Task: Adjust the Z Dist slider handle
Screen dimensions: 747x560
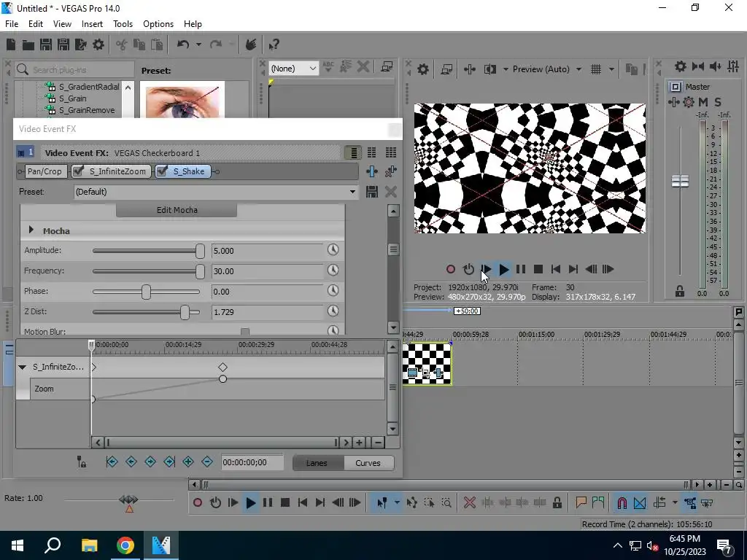Action: (185, 312)
